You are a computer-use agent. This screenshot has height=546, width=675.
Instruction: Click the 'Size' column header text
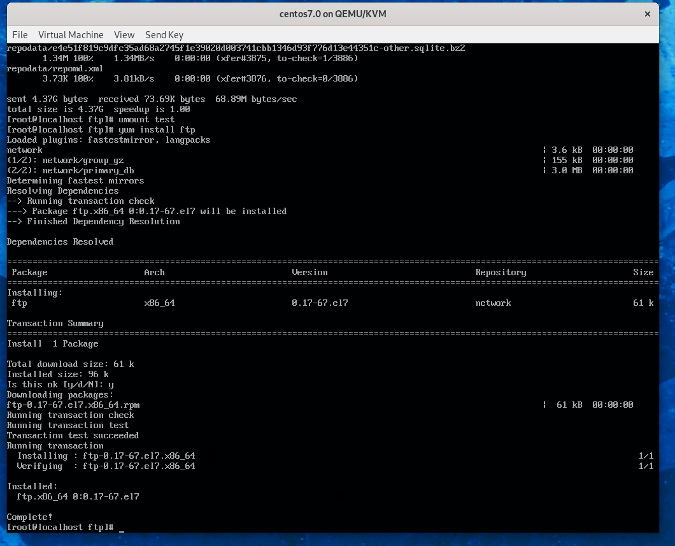[x=643, y=272]
